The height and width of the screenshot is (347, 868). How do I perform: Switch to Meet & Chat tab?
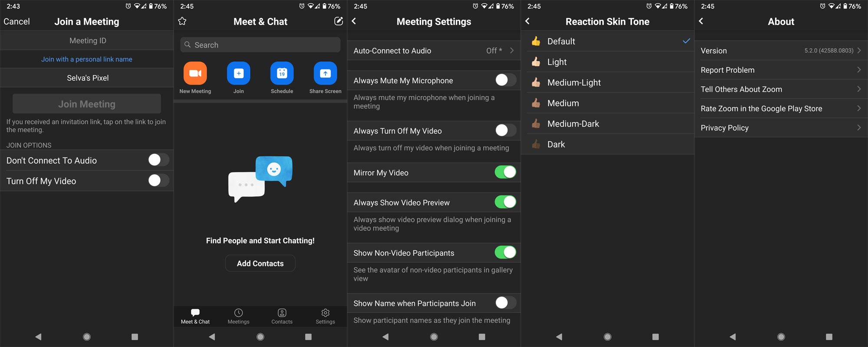click(x=195, y=316)
